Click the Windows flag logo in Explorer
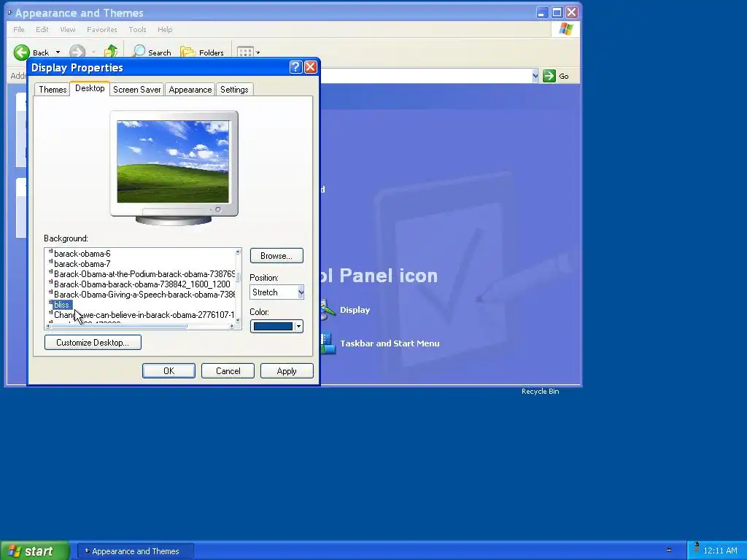Viewport: 747px width, 560px height. pos(565,29)
